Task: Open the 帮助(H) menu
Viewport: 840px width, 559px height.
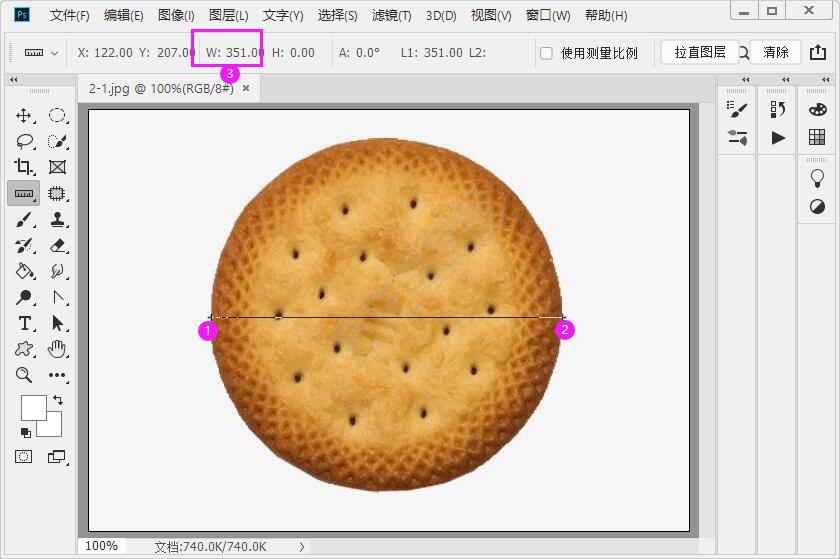Action: [606, 16]
